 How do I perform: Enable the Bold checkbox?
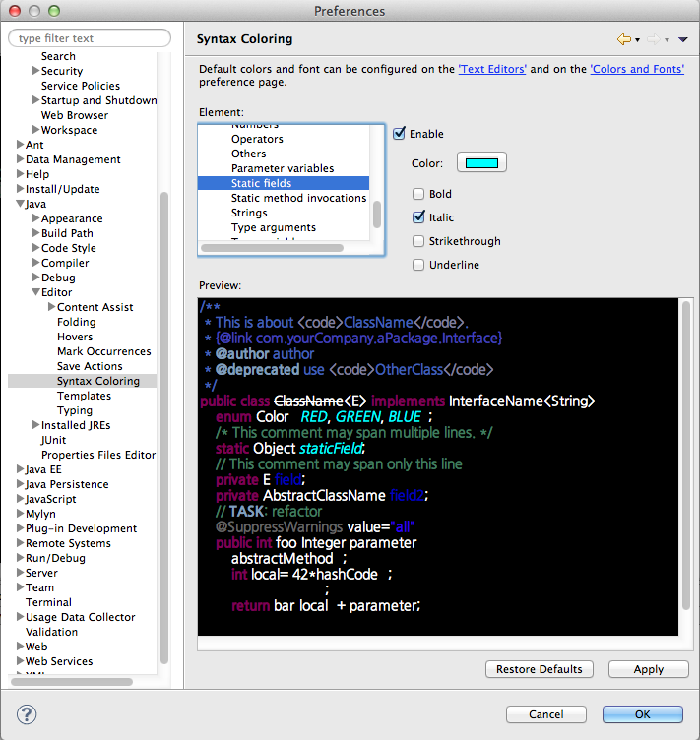pyautogui.click(x=418, y=194)
